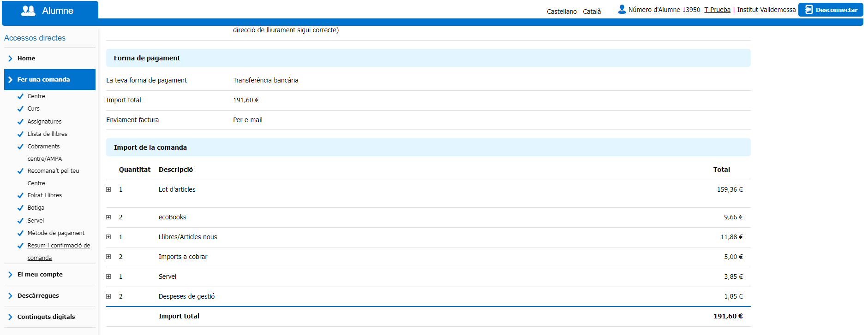Click the Desconnectar logout icon

click(x=808, y=10)
